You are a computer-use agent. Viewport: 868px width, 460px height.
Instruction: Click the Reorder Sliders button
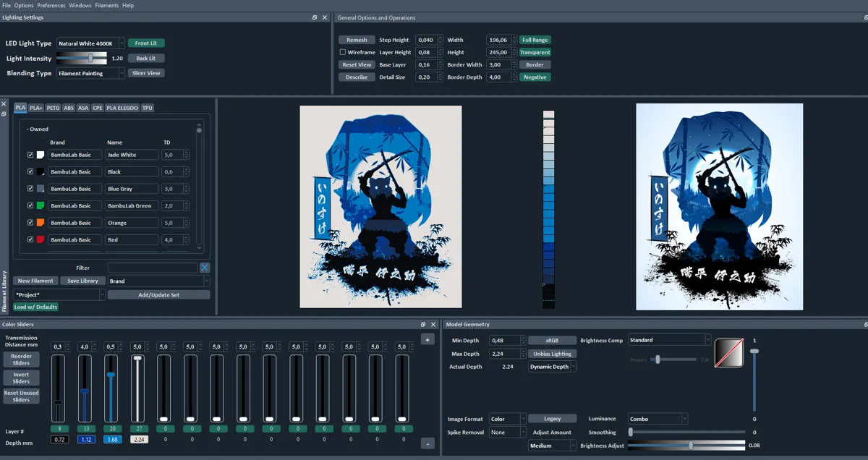(x=21, y=359)
